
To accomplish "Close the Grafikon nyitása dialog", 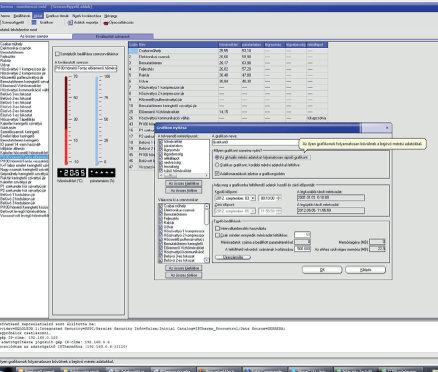I will (x=387, y=128).
